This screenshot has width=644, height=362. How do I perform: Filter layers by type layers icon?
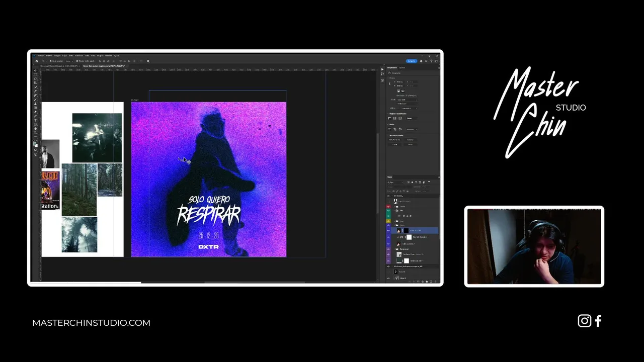click(416, 182)
